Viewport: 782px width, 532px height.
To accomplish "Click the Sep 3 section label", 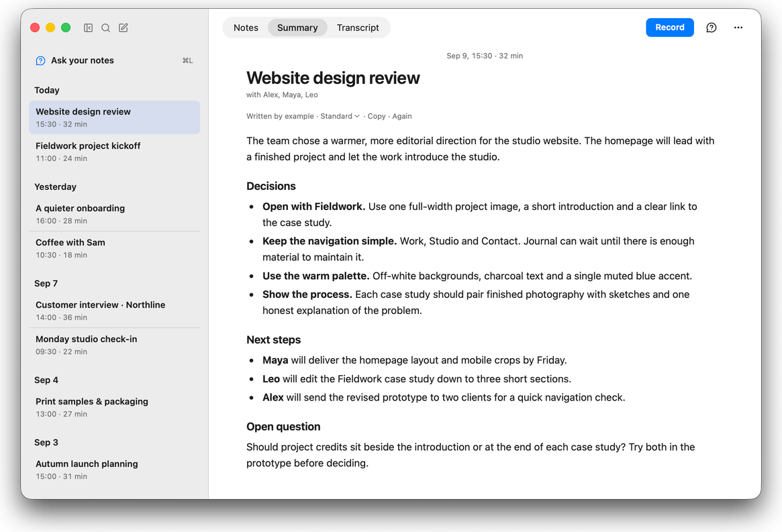I will 46,442.
